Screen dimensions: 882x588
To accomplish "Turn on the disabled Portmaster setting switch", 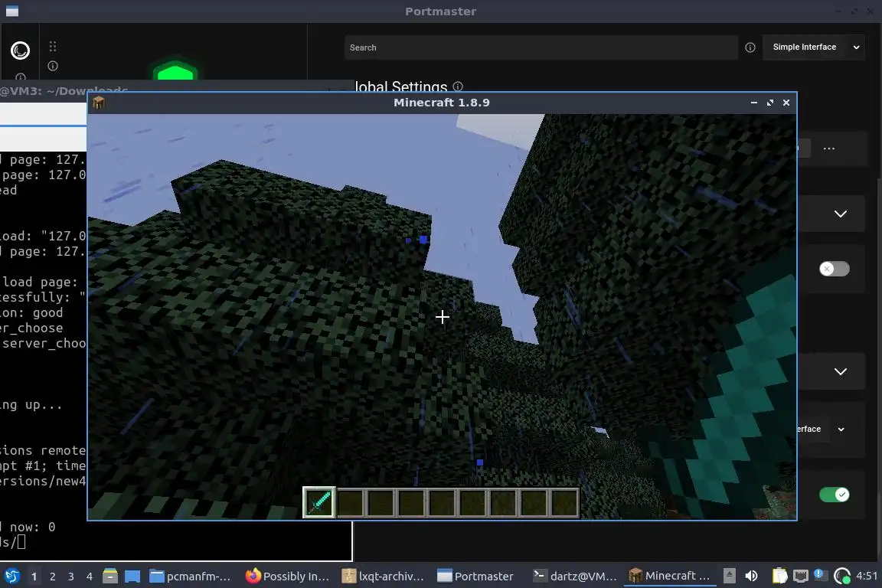I will click(835, 269).
